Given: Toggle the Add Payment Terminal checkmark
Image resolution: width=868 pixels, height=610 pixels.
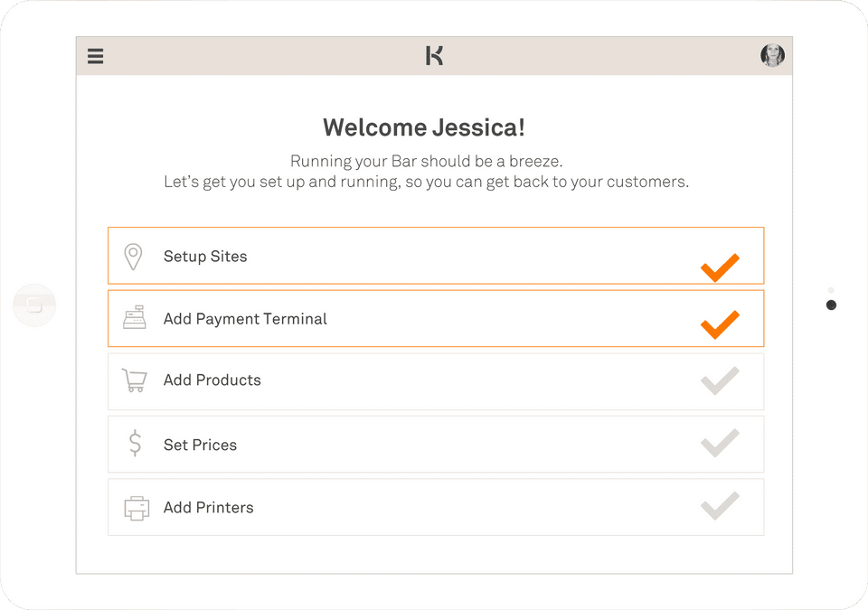Looking at the screenshot, I should [720, 324].
